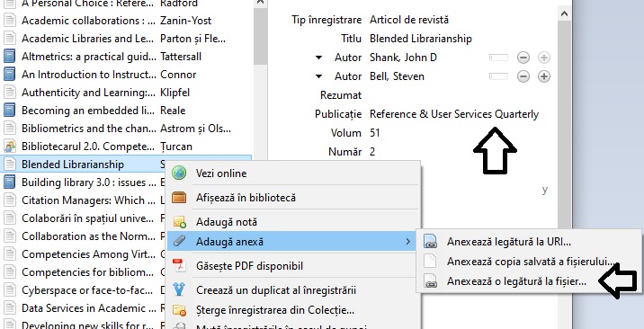
Task: Click the folder icon beside Șterge înregistrarea din Colecție
Action: click(x=180, y=310)
